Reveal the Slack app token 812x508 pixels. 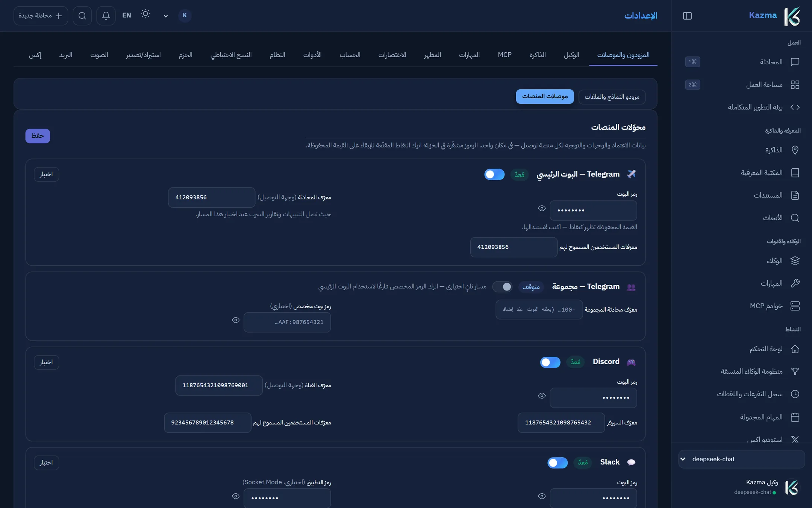pyautogui.click(x=236, y=496)
